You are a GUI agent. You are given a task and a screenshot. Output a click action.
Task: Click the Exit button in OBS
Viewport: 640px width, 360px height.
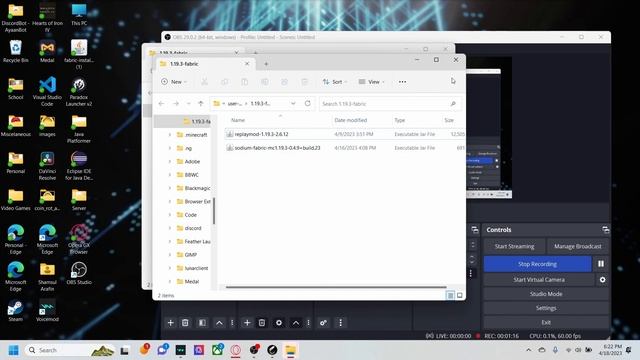546,322
